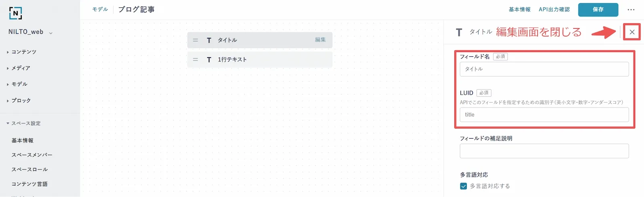Open API出力確認 in header
Viewport: 644px width, 197px height.
point(554,10)
